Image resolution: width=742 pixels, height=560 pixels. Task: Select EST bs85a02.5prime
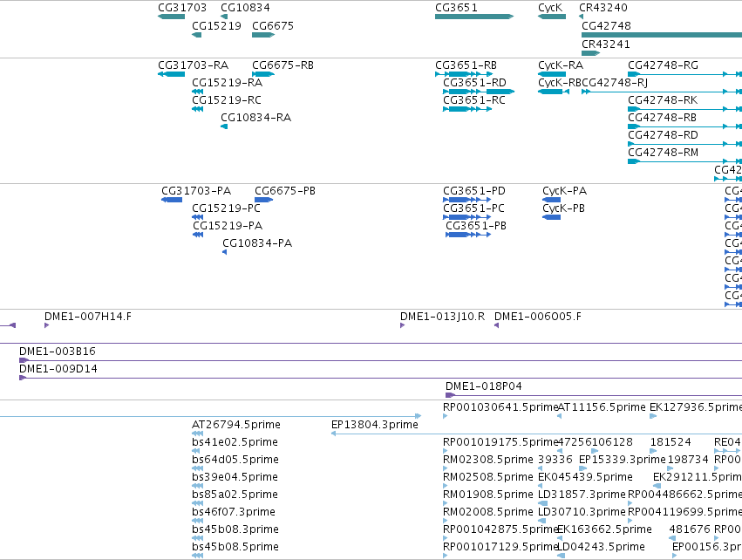coord(198,503)
